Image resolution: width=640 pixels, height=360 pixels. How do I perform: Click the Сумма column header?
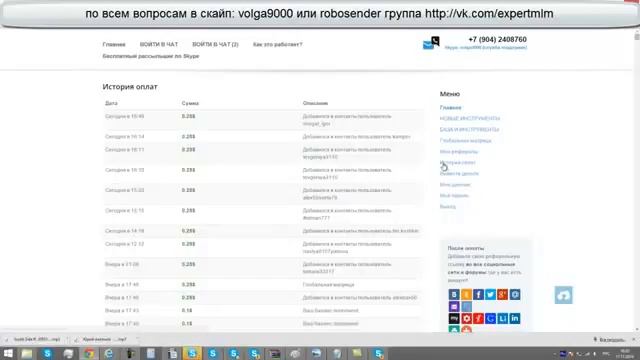tap(190, 104)
